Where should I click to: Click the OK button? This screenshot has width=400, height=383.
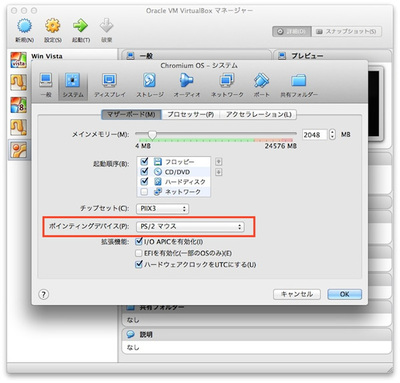(x=344, y=294)
